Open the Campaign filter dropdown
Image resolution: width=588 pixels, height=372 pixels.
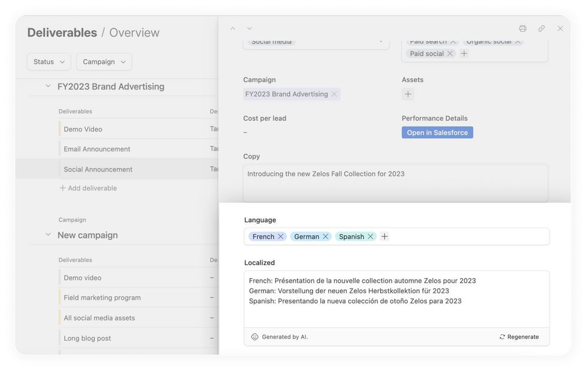(104, 62)
